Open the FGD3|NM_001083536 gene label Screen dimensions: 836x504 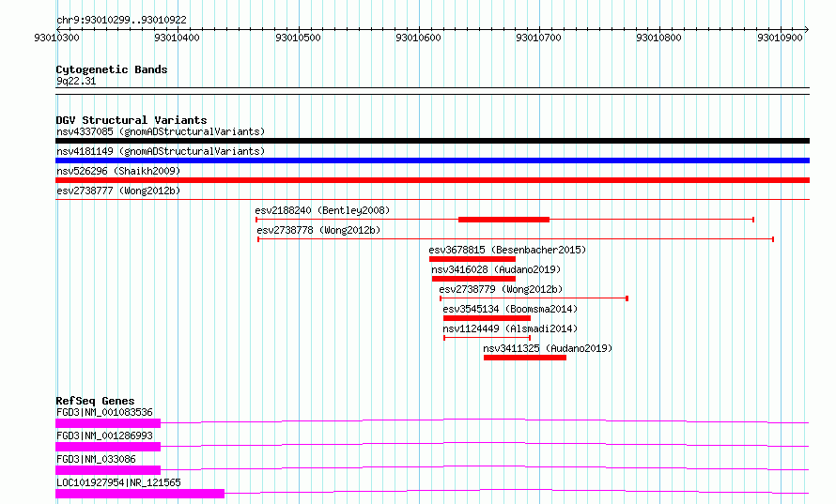(104, 412)
